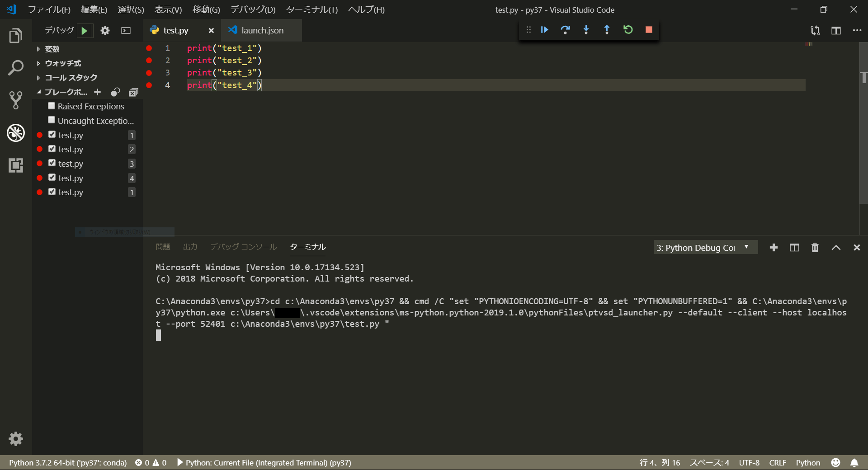The image size is (868, 470).
Task: Enable Uncaught Exceptions breakpoint
Action: [x=52, y=120]
